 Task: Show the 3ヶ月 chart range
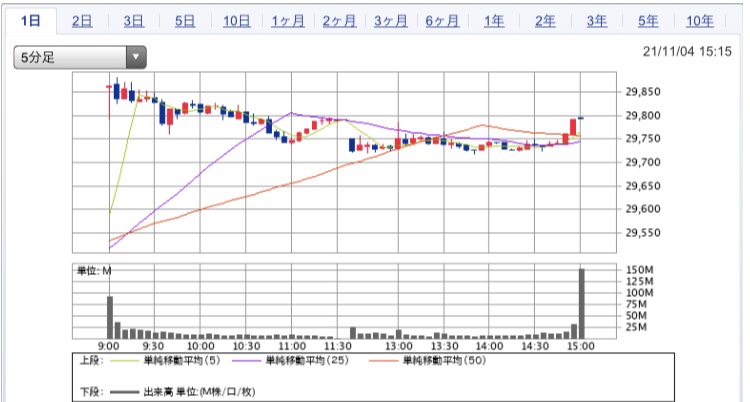click(x=391, y=21)
